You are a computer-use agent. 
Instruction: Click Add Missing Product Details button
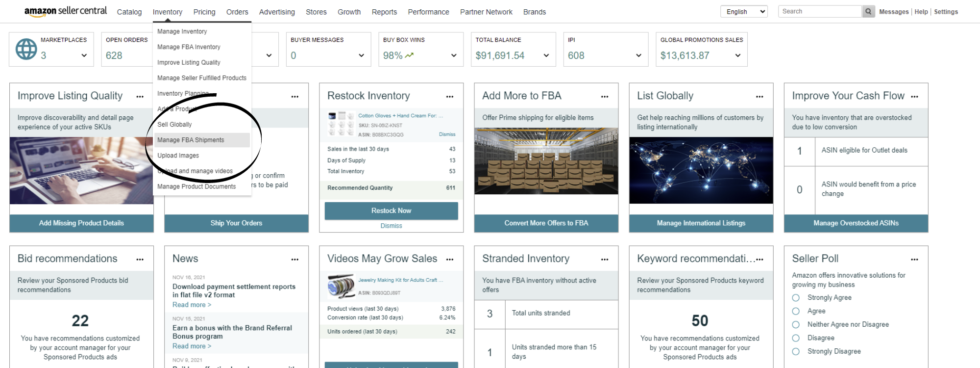tap(81, 223)
